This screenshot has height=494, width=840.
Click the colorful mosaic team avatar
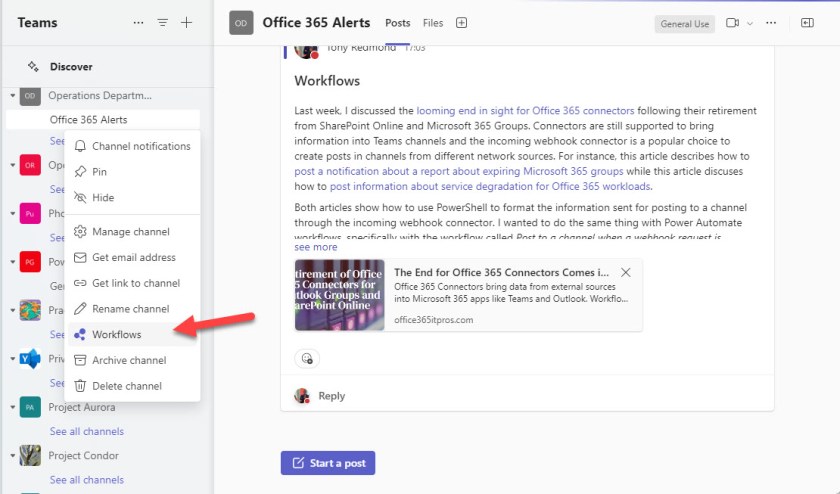30,310
